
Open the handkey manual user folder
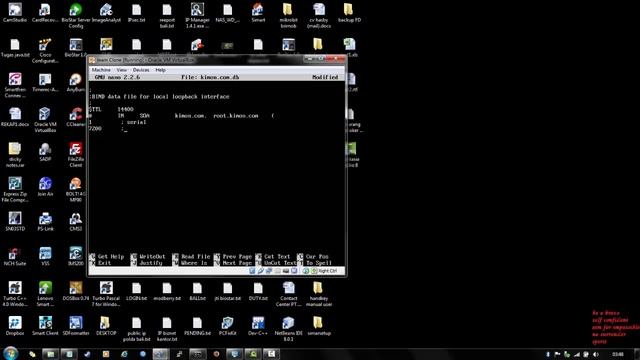[319, 294]
